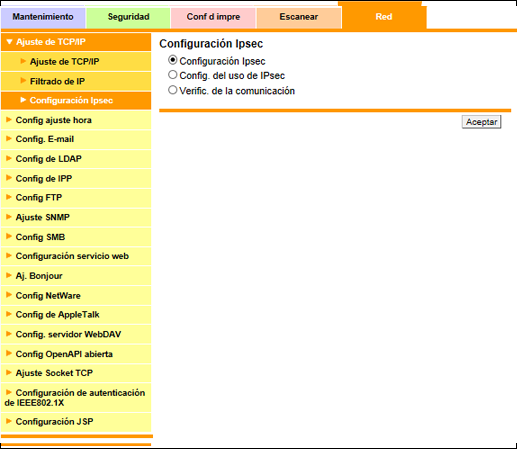Expand Config. E-mail menu
The image size is (517, 449).
tap(76, 139)
